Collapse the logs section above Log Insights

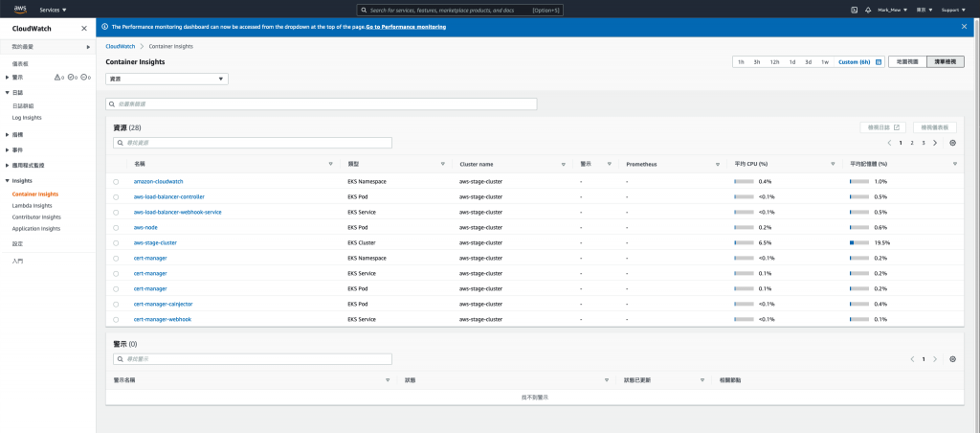tap(7, 93)
